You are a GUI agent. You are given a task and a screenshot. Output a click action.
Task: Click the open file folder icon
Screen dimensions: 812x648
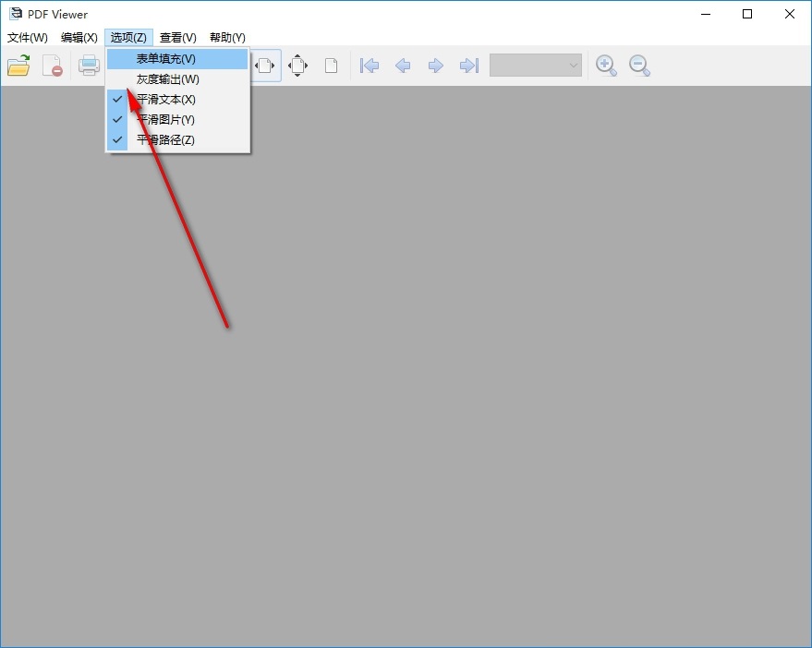[x=18, y=66]
